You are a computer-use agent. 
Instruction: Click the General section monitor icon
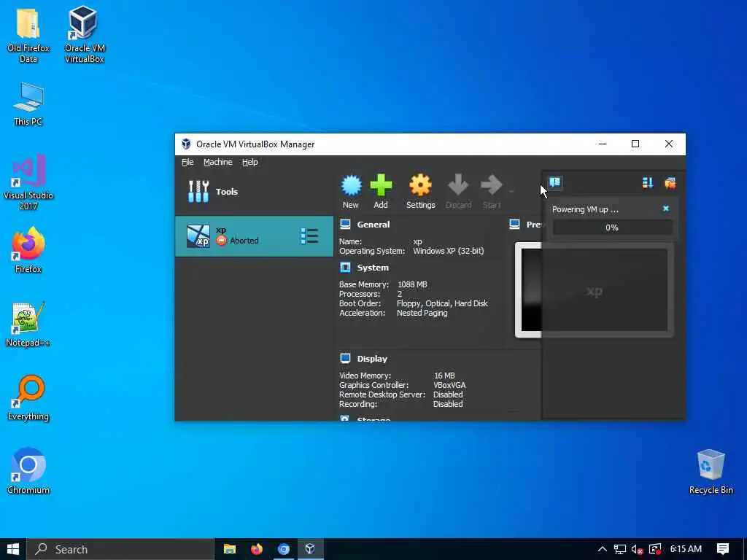coord(345,225)
